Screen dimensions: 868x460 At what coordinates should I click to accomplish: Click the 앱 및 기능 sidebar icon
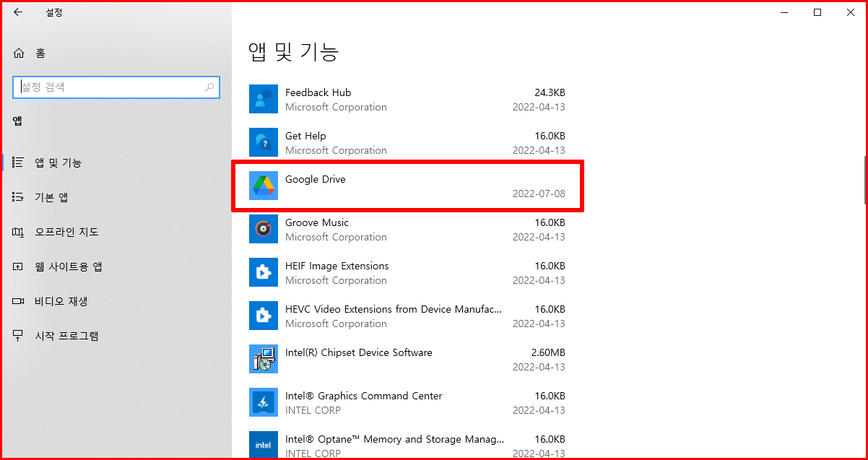[19, 162]
